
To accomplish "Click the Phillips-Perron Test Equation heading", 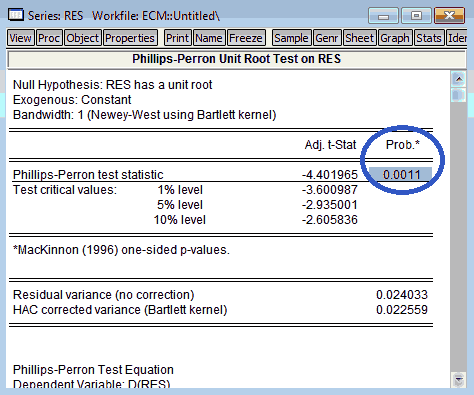I will coord(93,370).
